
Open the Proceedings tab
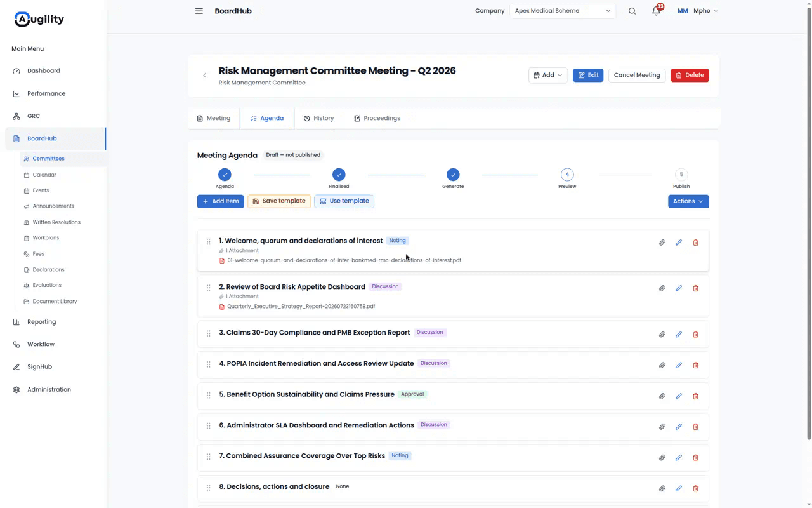pyautogui.click(x=377, y=118)
